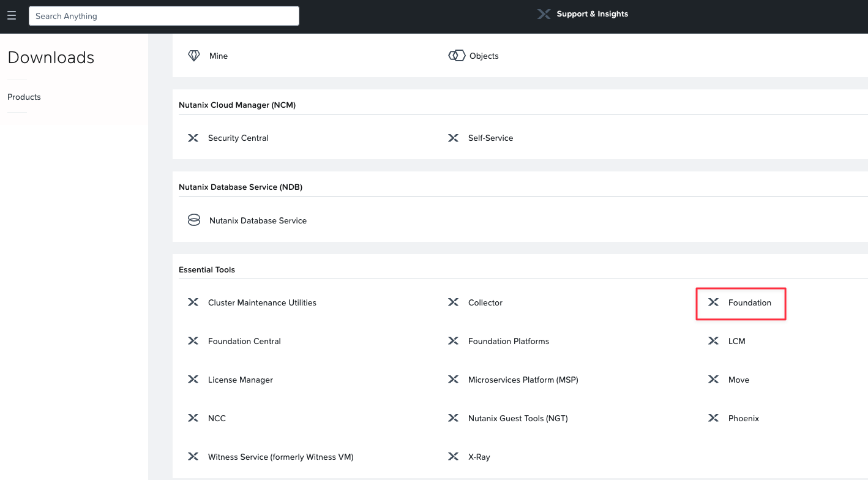The image size is (868, 480).
Task: Click the Nutanix Cloud Manager (NCM) heading
Action: pyautogui.click(x=238, y=105)
